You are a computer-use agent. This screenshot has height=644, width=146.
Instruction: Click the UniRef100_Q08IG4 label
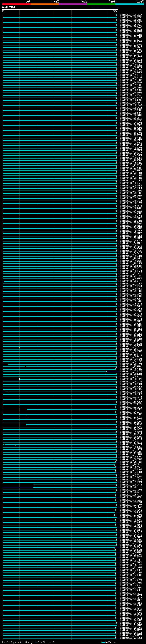[131, 63]
